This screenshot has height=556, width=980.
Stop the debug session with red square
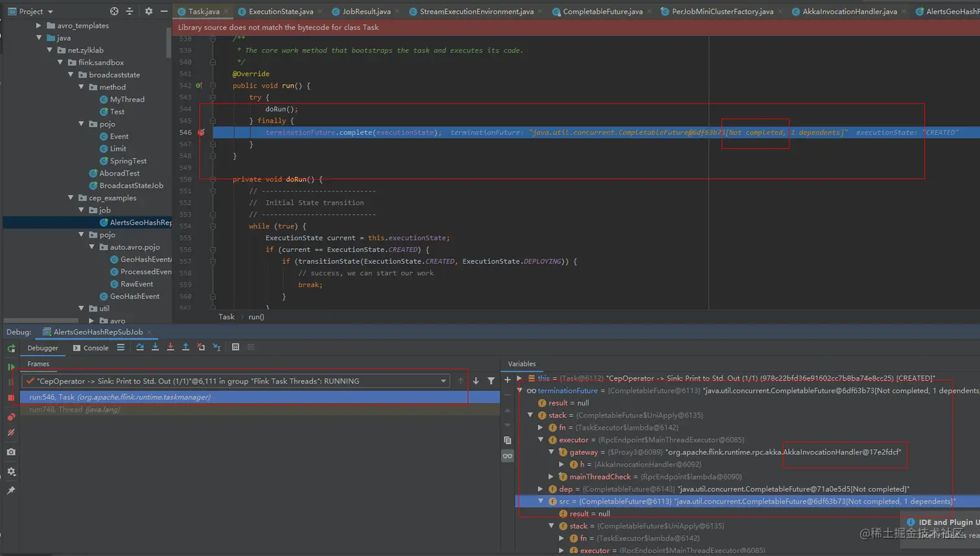pyautogui.click(x=11, y=397)
